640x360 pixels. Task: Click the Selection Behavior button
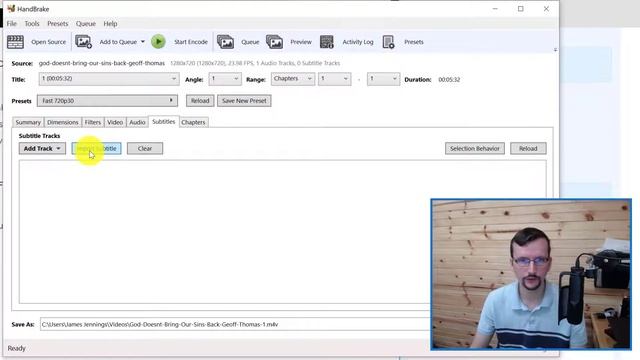(x=475, y=149)
